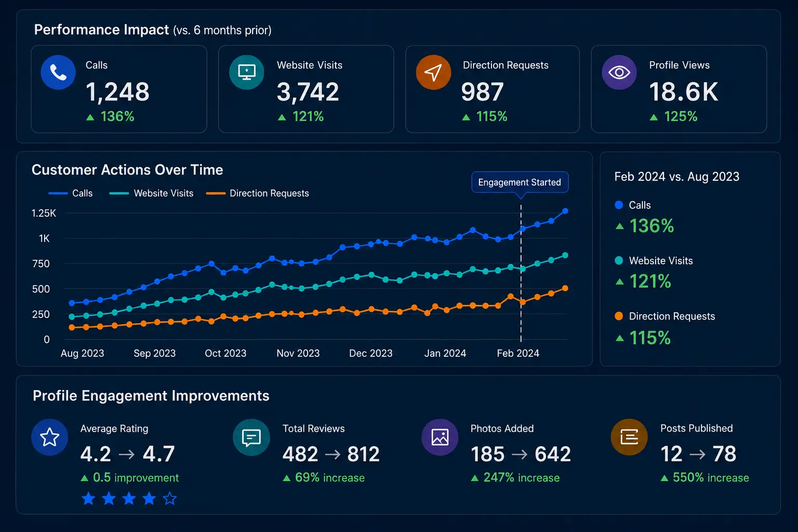Image resolution: width=798 pixels, height=532 pixels.
Task: Click the 121% figure in comparison panel
Action: (x=650, y=282)
